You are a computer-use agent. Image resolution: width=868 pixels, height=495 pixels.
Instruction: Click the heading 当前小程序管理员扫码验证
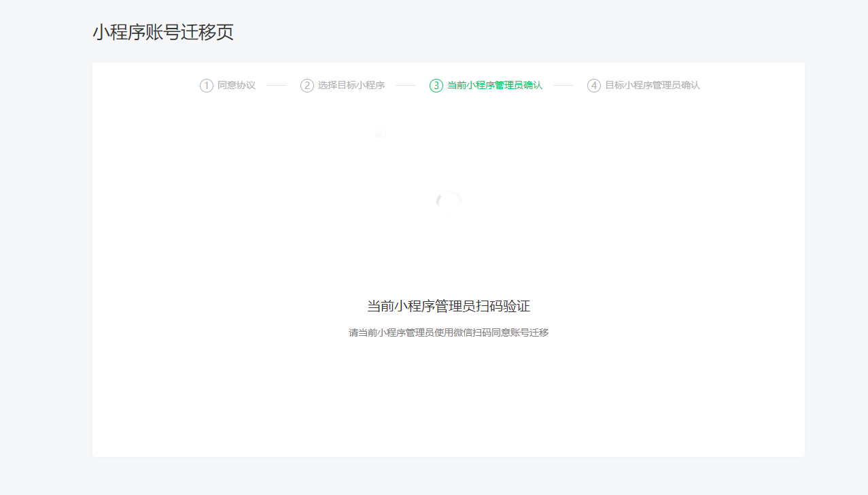click(449, 307)
